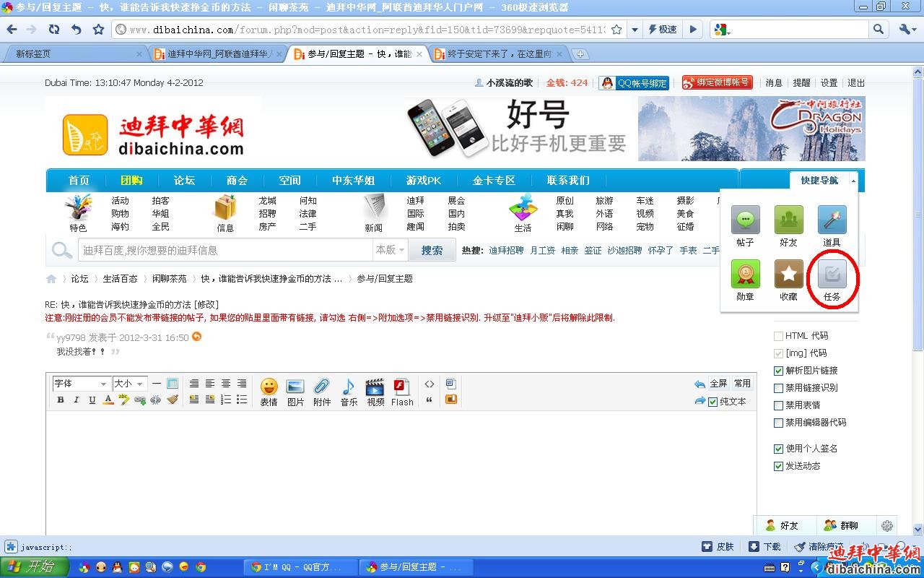The width and height of the screenshot is (924, 578).
Task: Insert a video using 视频 icon
Action: pyautogui.click(x=375, y=392)
